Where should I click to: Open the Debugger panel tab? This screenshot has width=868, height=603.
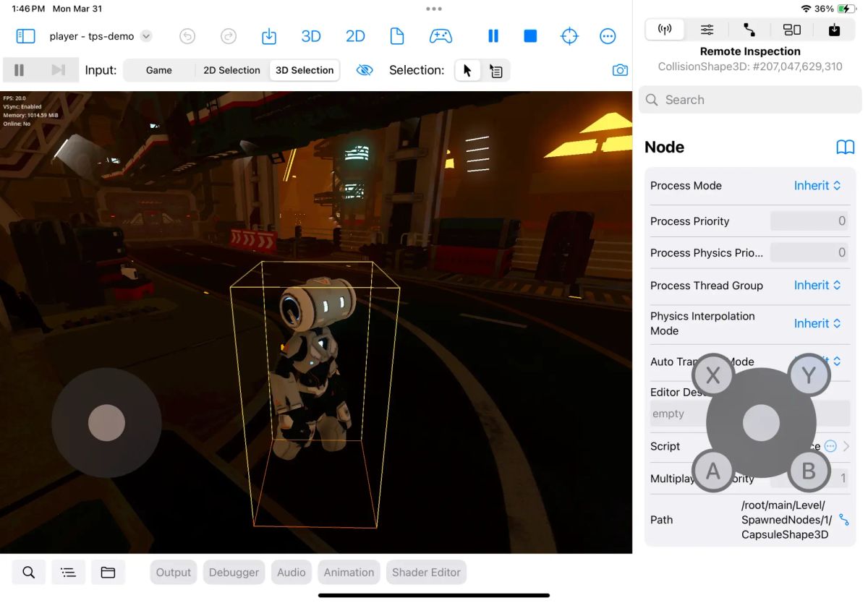[234, 572]
